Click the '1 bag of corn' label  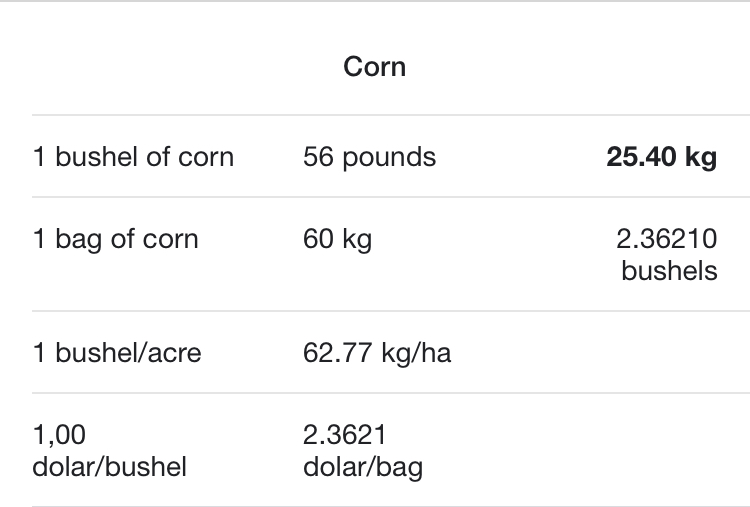pos(115,239)
